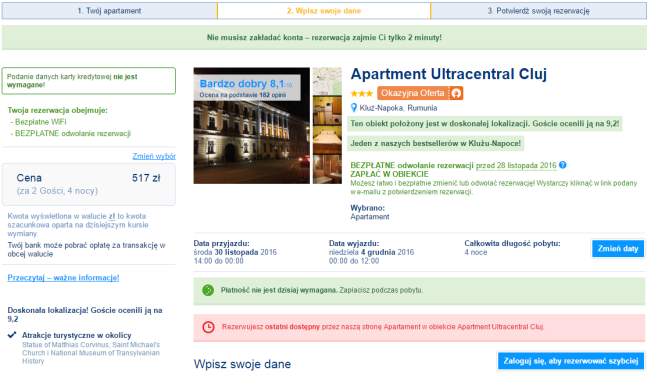Click the green payment info circle icon
The image size is (650, 374).
tap(208, 290)
